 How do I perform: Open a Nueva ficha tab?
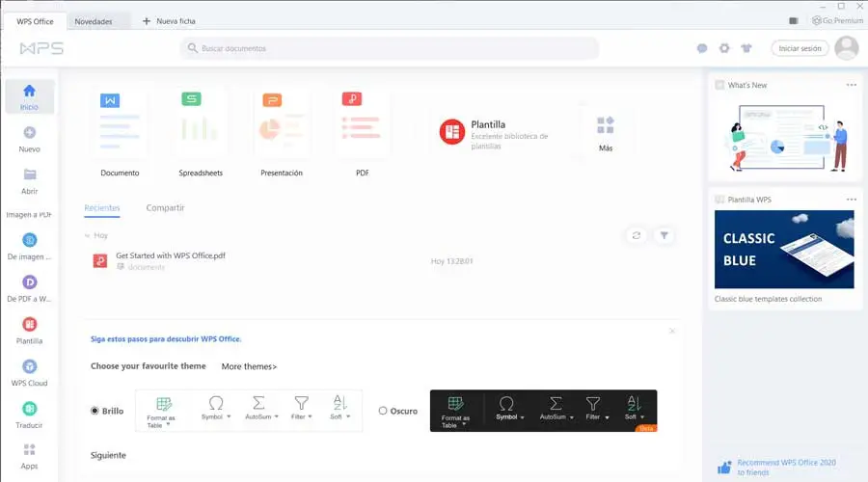coord(169,21)
